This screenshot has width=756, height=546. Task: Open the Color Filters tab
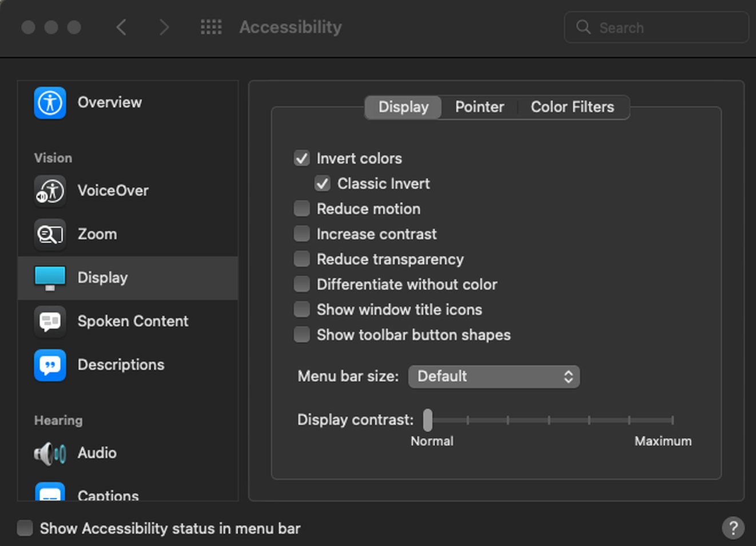[572, 107]
